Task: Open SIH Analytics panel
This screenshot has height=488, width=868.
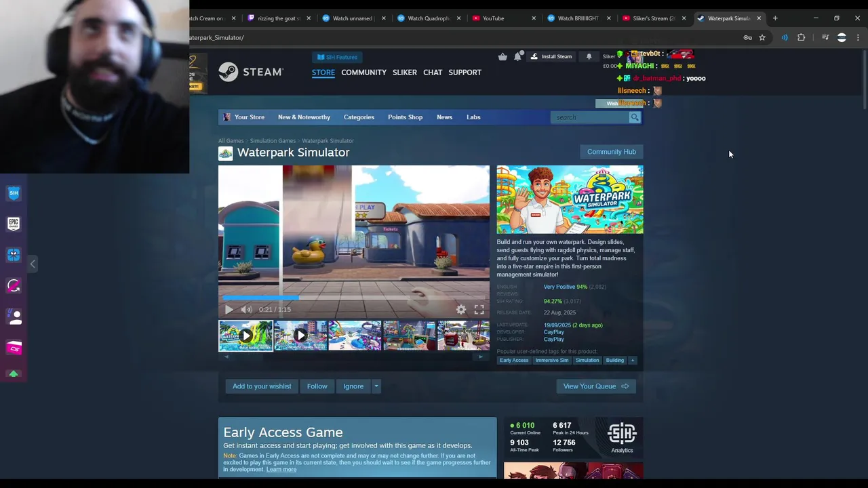Action: click(x=622, y=438)
